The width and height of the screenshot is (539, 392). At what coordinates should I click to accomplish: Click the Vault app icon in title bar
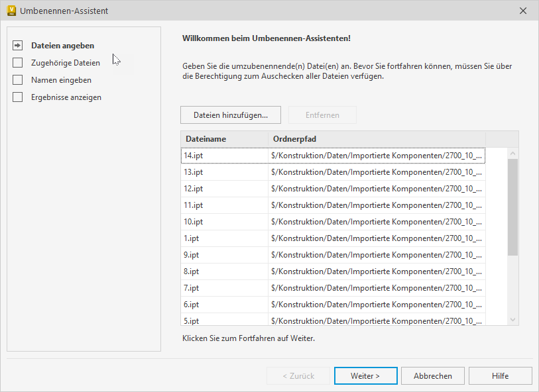pyautogui.click(x=11, y=11)
